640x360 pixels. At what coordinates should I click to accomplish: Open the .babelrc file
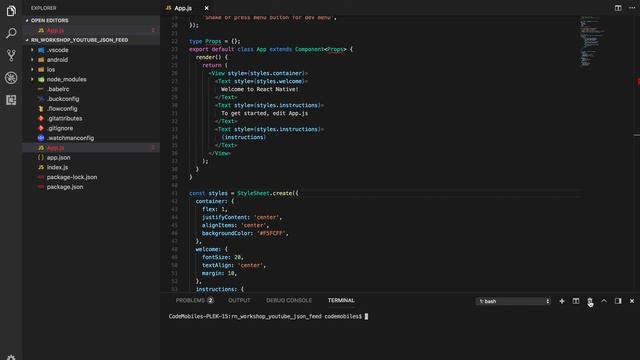click(x=58, y=89)
